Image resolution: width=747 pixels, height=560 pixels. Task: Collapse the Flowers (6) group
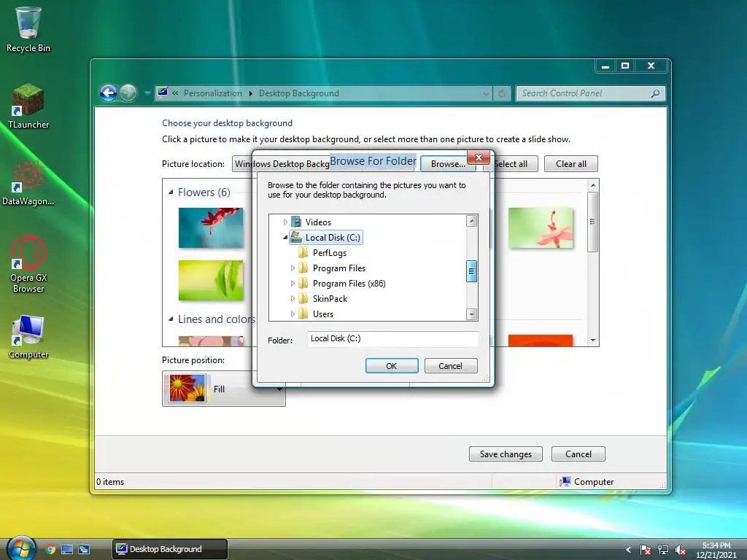point(171,192)
